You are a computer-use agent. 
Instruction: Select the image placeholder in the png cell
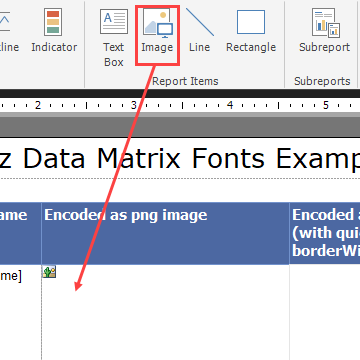pyautogui.click(x=49, y=272)
